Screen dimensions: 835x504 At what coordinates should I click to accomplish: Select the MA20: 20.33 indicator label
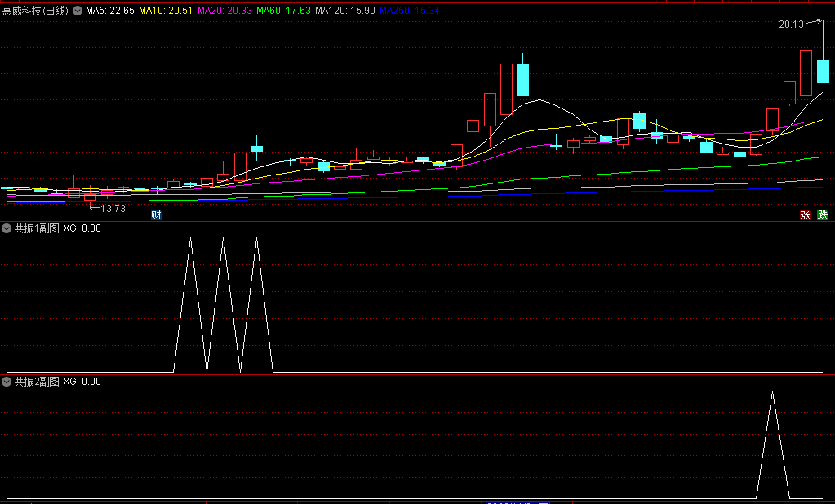pyautogui.click(x=224, y=11)
